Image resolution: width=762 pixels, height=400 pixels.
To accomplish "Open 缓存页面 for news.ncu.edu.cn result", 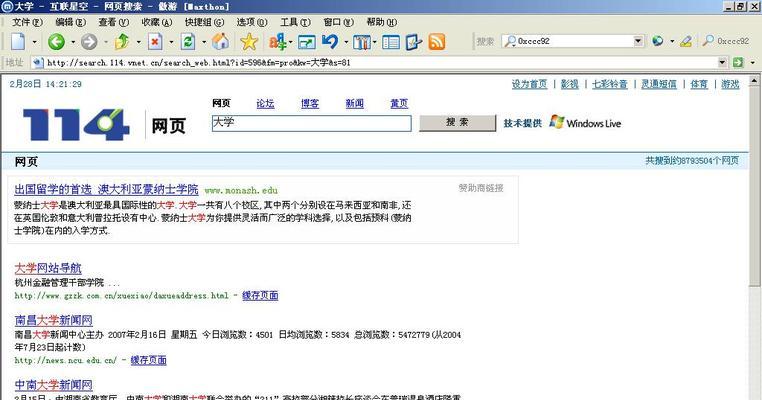I will coord(149,360).
